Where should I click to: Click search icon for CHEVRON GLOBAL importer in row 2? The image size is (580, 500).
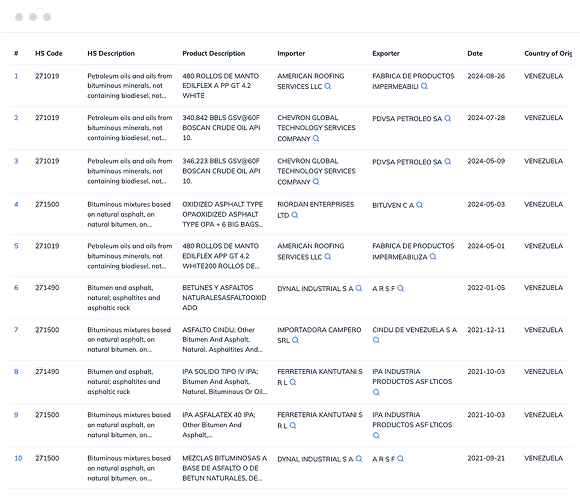point(316,138)
